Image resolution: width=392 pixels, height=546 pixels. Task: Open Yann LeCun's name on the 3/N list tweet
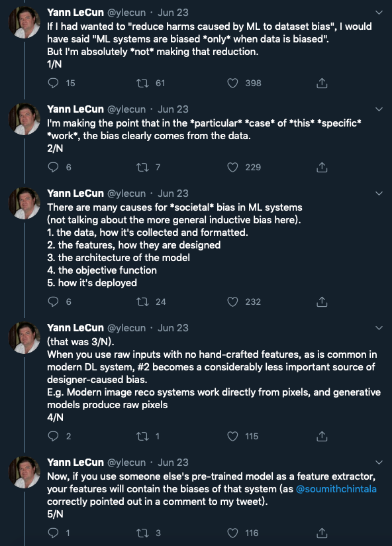[x=75, y=193]
